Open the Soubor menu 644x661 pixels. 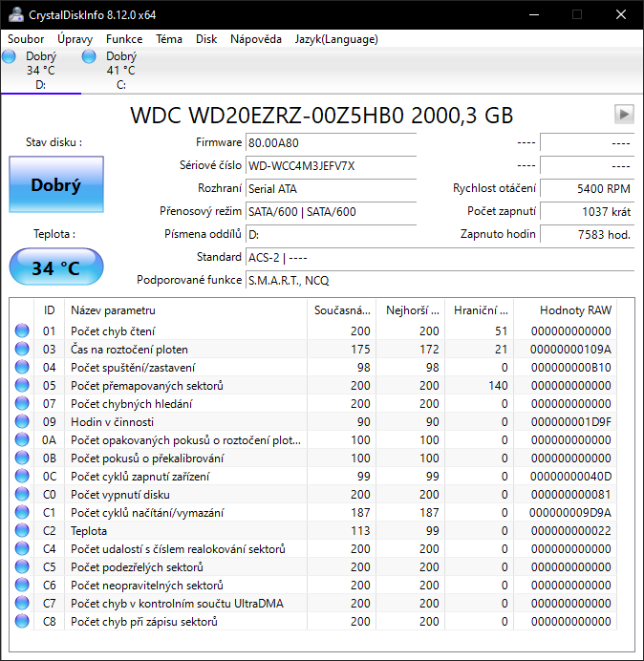(x=26, y=39)
